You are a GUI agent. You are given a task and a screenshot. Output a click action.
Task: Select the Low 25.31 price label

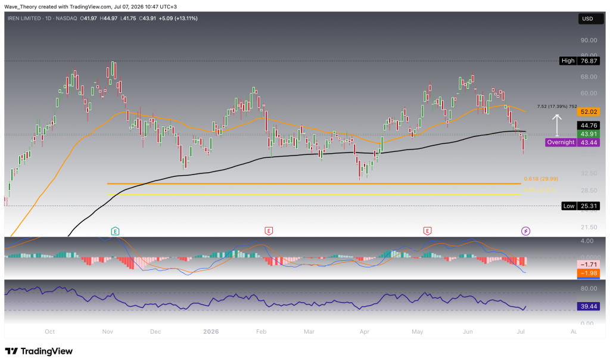[x=580, y=206]
